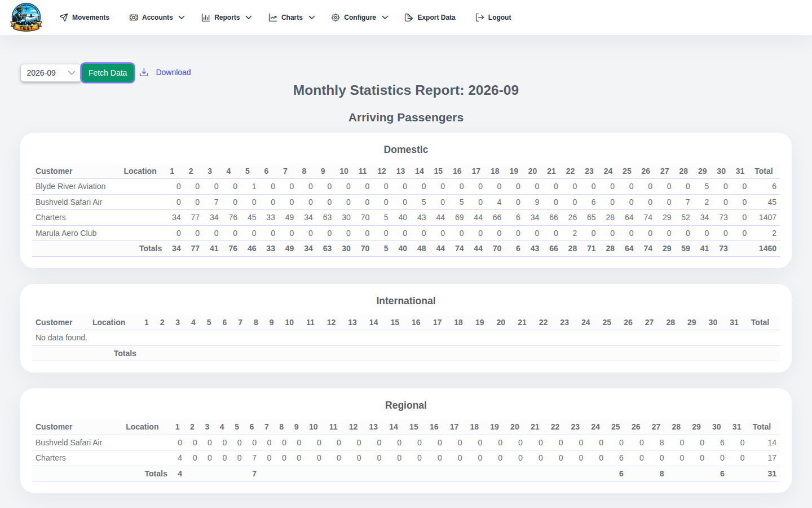Click the Monthly Statistics Report heading
Viewport: 812px width, 508px height.
pos(406,90)
